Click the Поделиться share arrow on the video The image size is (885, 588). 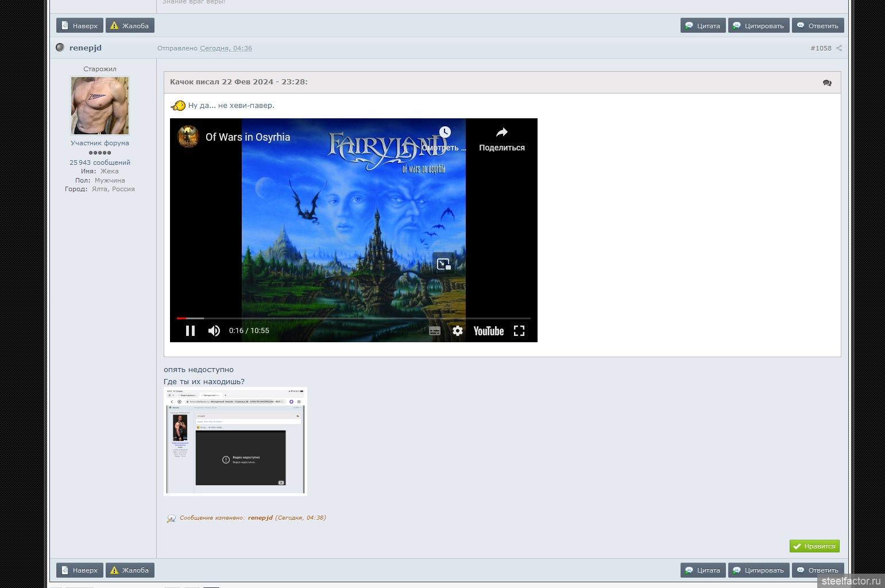pyautogui.click(x=502, y=132)
